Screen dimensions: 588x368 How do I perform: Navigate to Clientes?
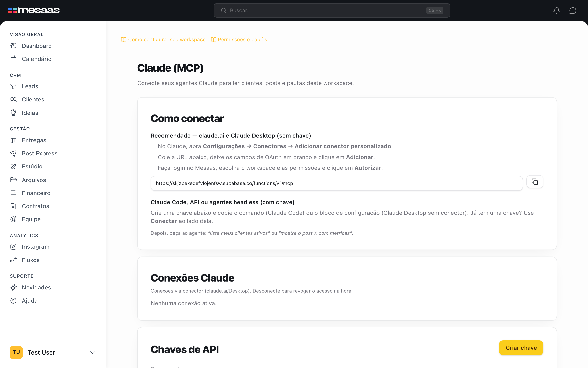(33, 99)
